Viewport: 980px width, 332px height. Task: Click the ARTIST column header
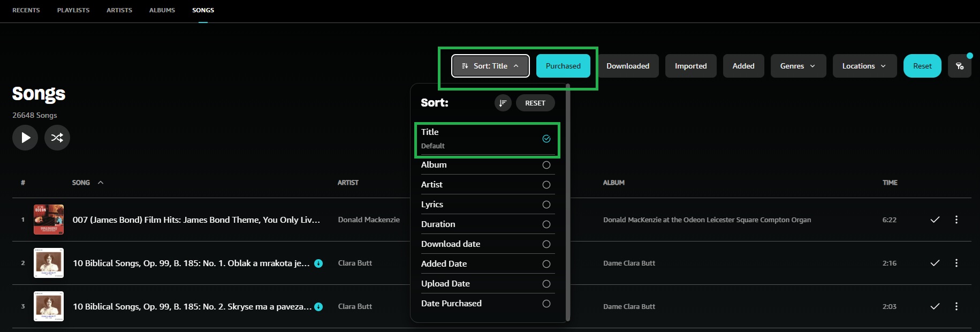(x=348, y=183)
